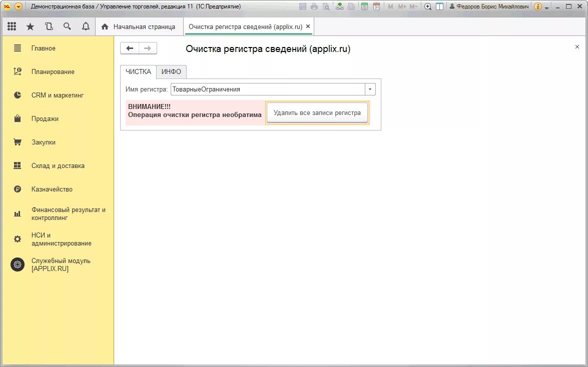Open the sections menu grid icon
The image size is (588, 367).
[x=12, y=26]
